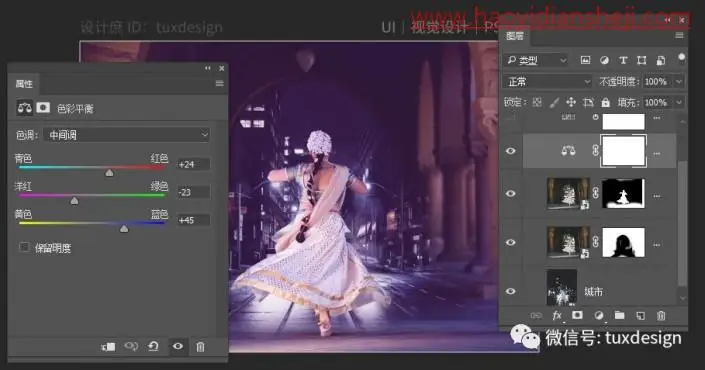Lock transparent pixels

(x=537, y=103)
